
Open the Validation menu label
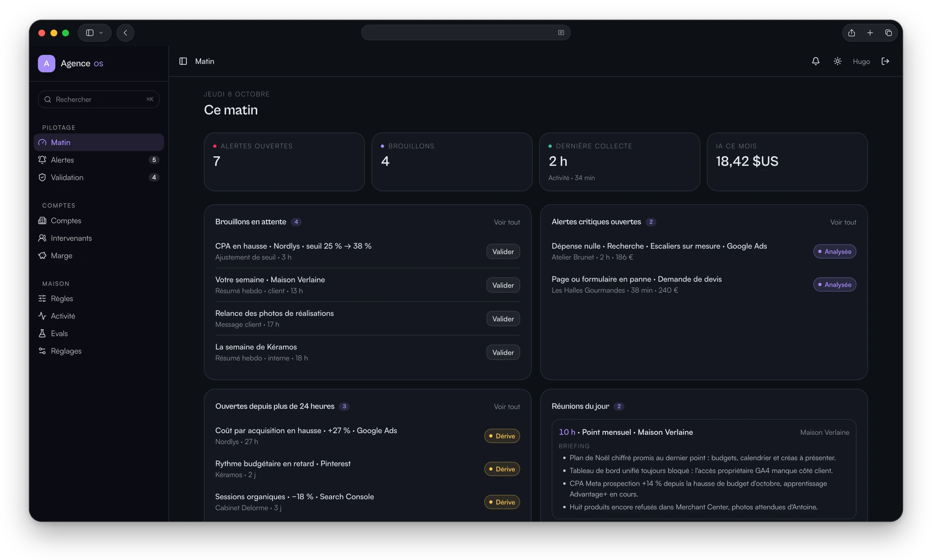click(x=67, y=177)
